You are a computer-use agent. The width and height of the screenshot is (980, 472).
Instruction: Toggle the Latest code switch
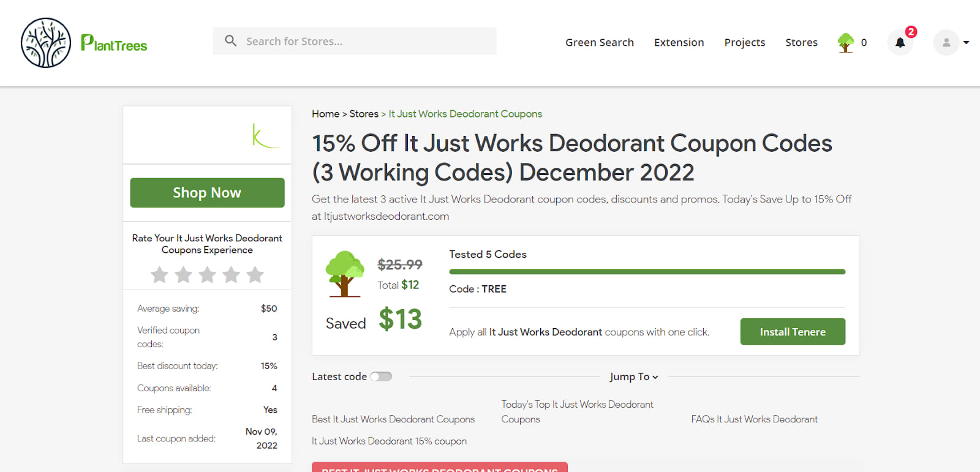point(381,376)
